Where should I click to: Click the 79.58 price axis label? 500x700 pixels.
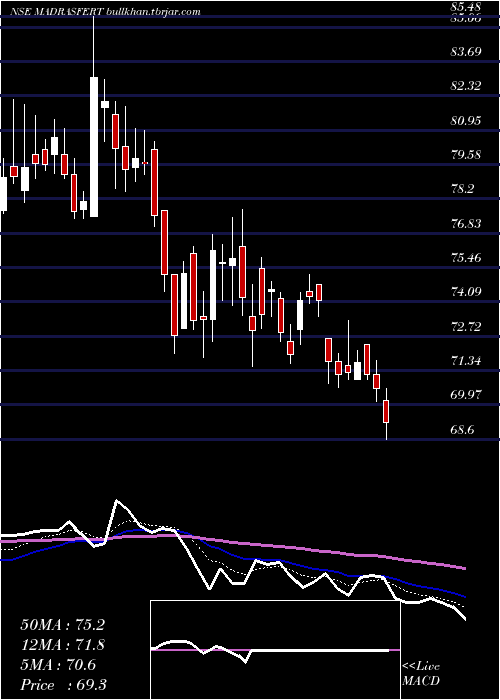(466, 155)
